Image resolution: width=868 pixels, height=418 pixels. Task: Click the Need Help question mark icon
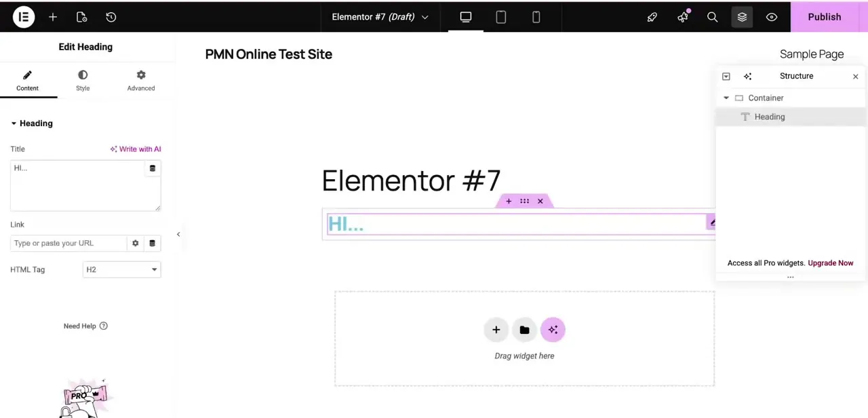(x=104, y=326)
